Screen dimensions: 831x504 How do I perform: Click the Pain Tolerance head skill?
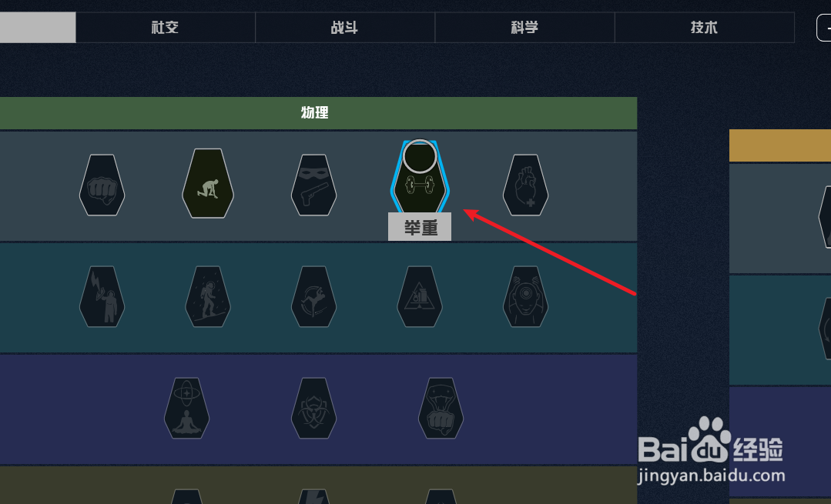pyautogui.click(x=526, y=296)
